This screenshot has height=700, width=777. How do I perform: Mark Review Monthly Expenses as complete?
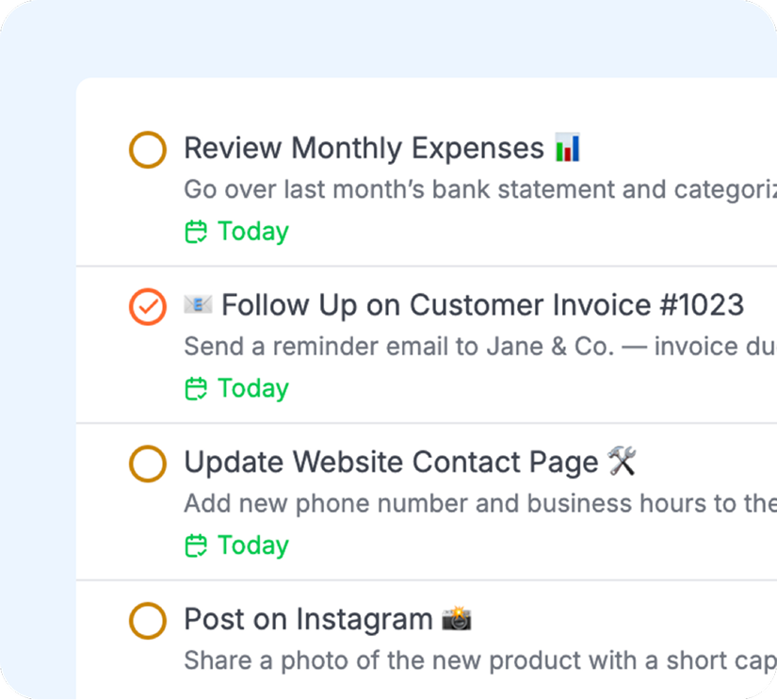(148, 148)
